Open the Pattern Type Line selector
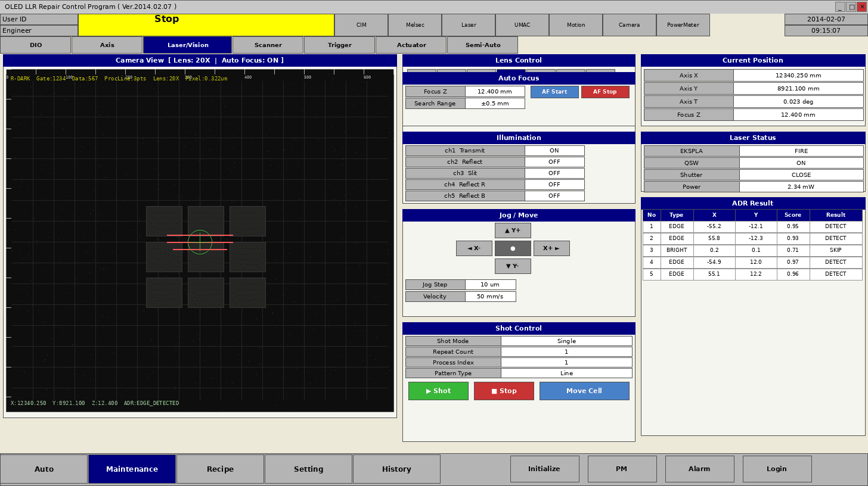The width and height of the screenshot is (868, 486). point(566,373)
